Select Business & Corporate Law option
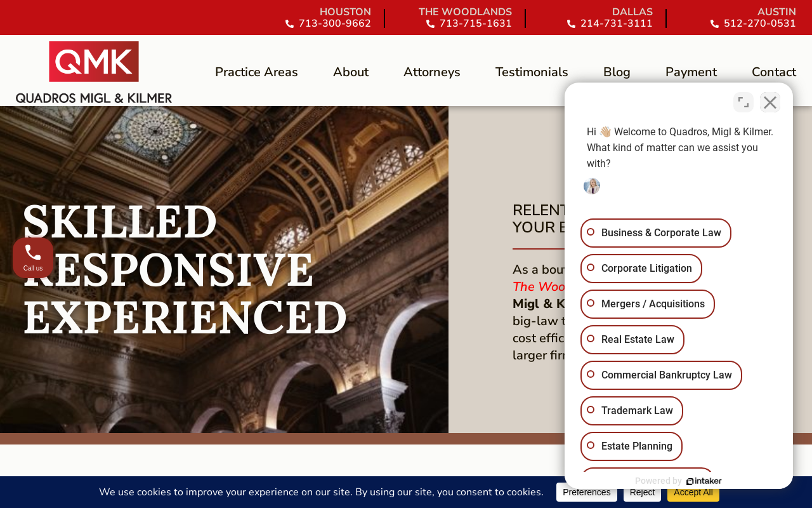This screenshot has height=508, width=812. click(x=656, y=233)
